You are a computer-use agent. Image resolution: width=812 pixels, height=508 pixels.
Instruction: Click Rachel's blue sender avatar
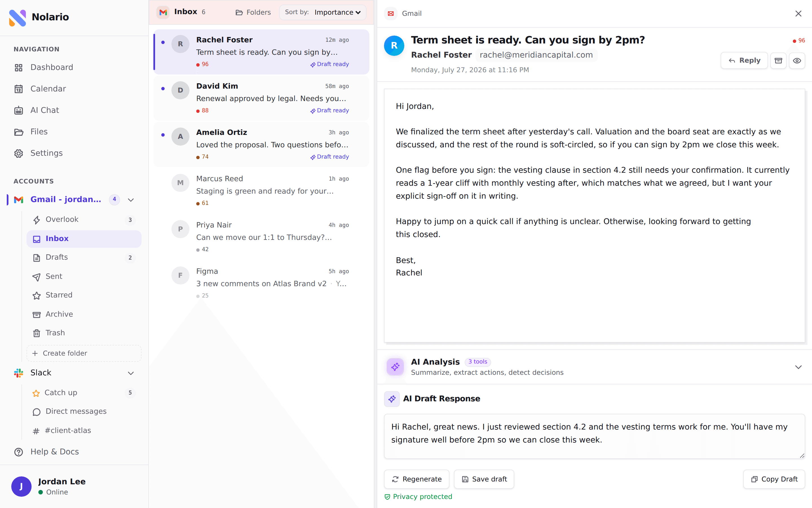tap(394, 46)
